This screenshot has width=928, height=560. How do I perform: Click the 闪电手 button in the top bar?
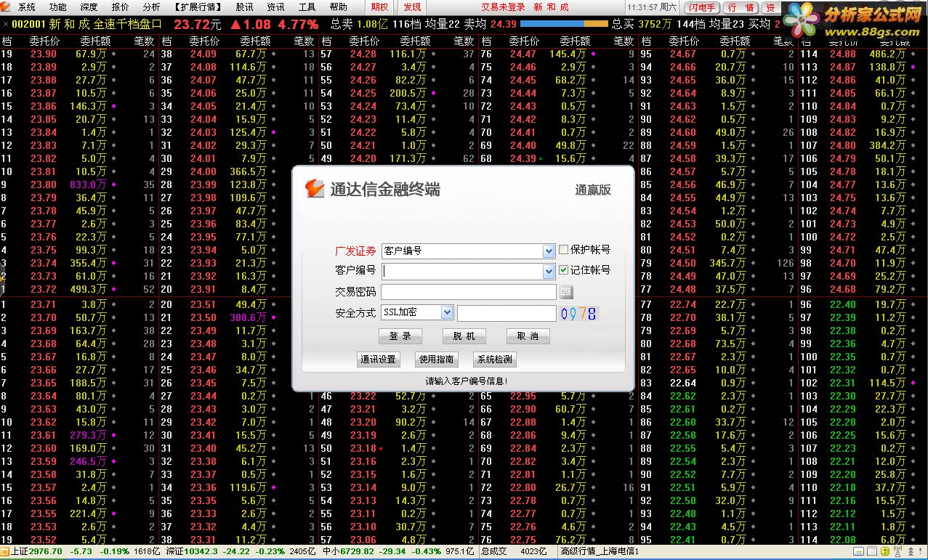(x=701, y=7)
